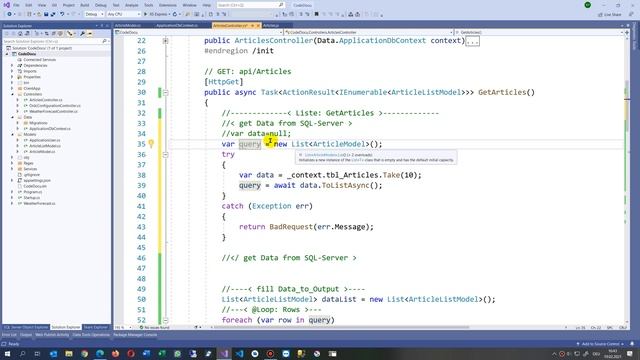
Task: Open the Debug configuration dropdown
Action: (x=94, y=14)
